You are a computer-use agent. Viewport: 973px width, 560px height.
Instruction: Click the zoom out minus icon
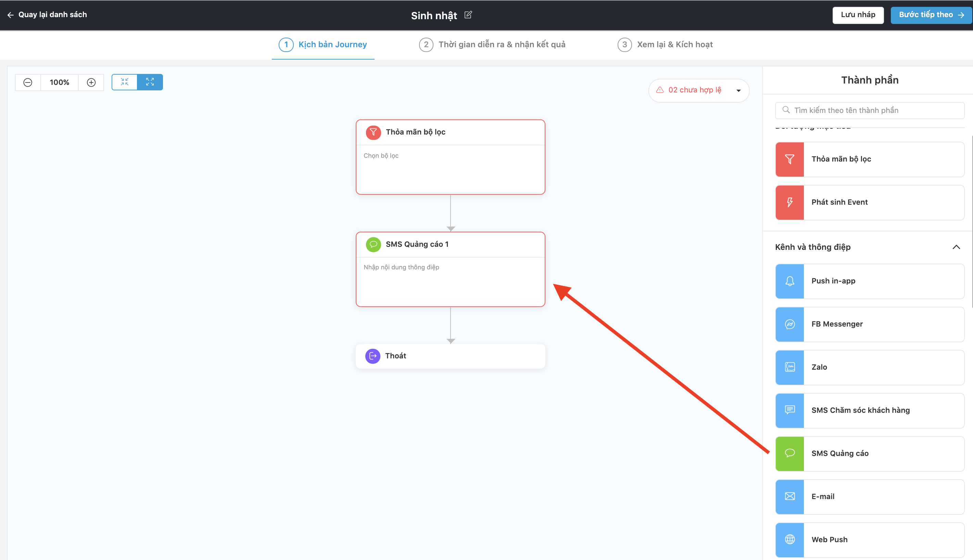point(28,82)
